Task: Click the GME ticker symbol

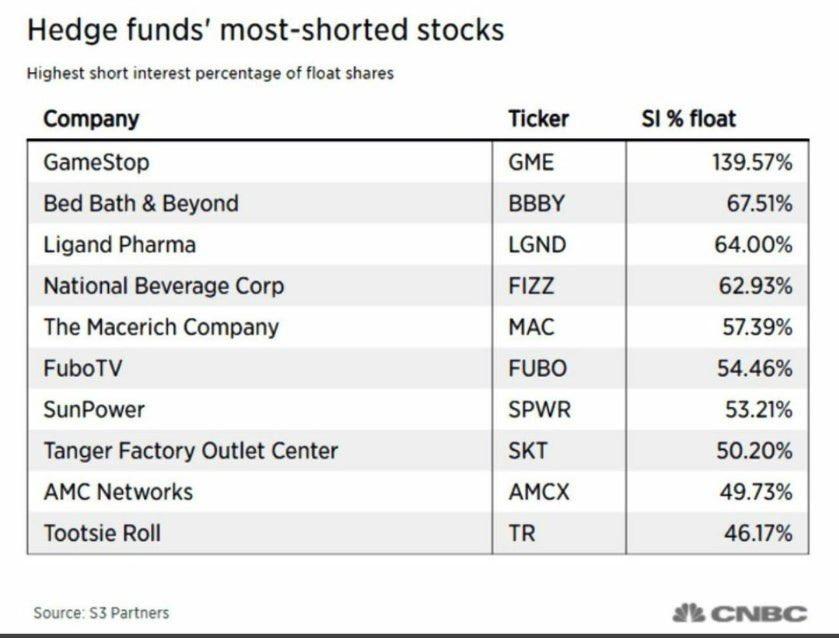Action: click(531, 163)
